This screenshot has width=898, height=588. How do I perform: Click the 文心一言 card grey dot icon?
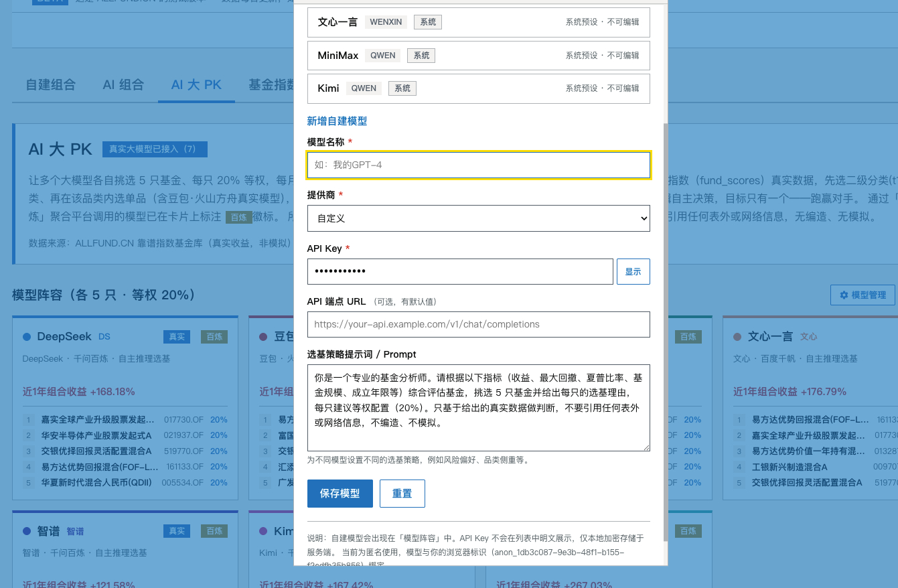[x=737, y=337]
